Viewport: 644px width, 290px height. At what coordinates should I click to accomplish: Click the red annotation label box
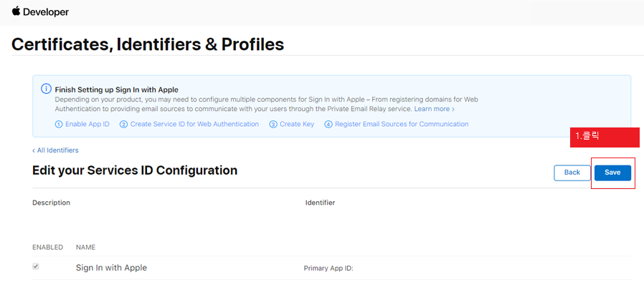(x=605, y=137)
